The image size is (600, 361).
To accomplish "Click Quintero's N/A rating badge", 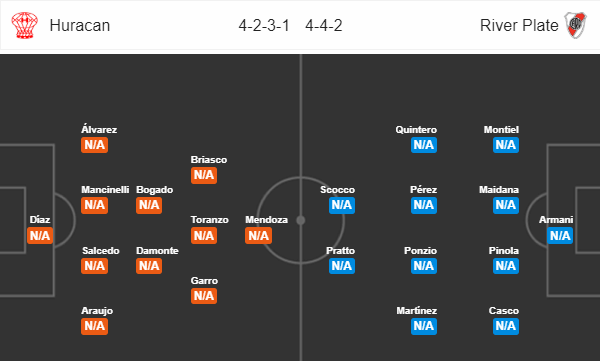I will pyautogui.click(x=424, y=145).
